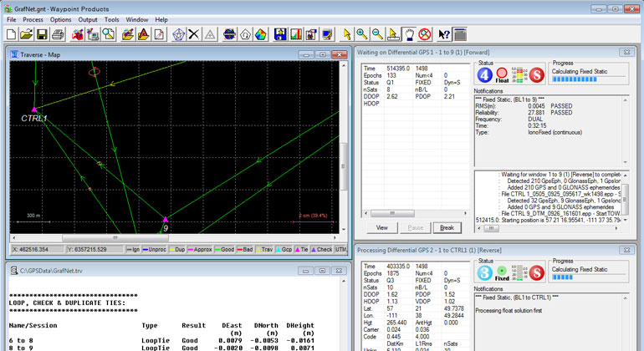Click the UTM status bar entry
644x351 pixels.
coord(341,249)
